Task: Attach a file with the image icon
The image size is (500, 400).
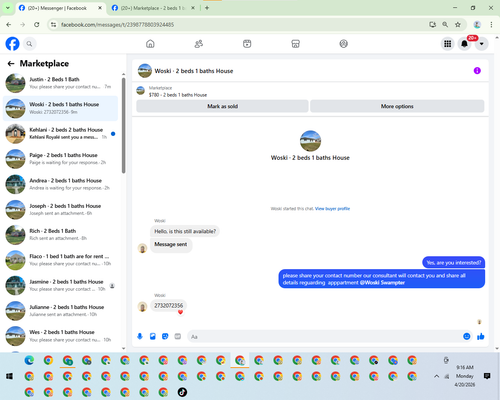Action: [x=153, y=336]
